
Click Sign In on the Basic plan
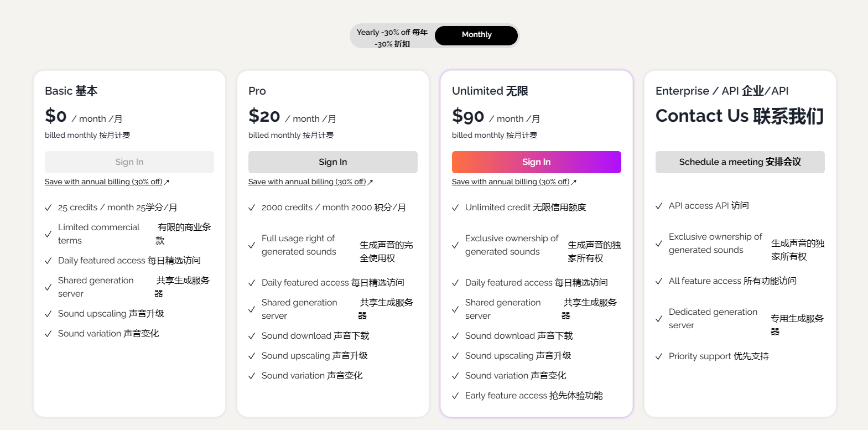[129, 162]
